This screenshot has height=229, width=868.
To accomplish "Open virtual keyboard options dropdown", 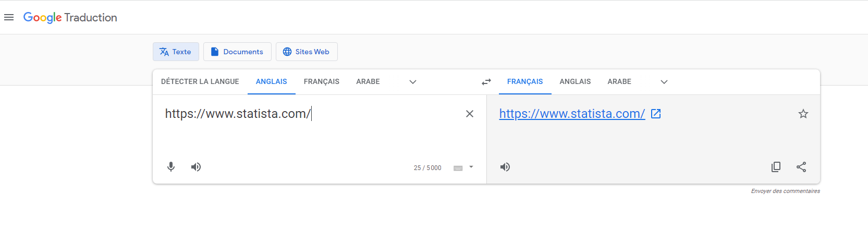I will click(x=471, y=167).
